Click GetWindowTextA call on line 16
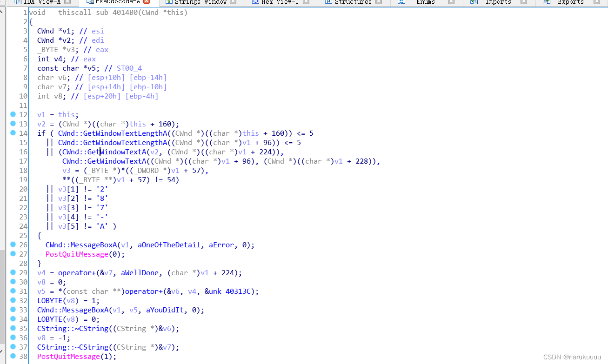The image size is (608, 364). (x=104, y=152)
